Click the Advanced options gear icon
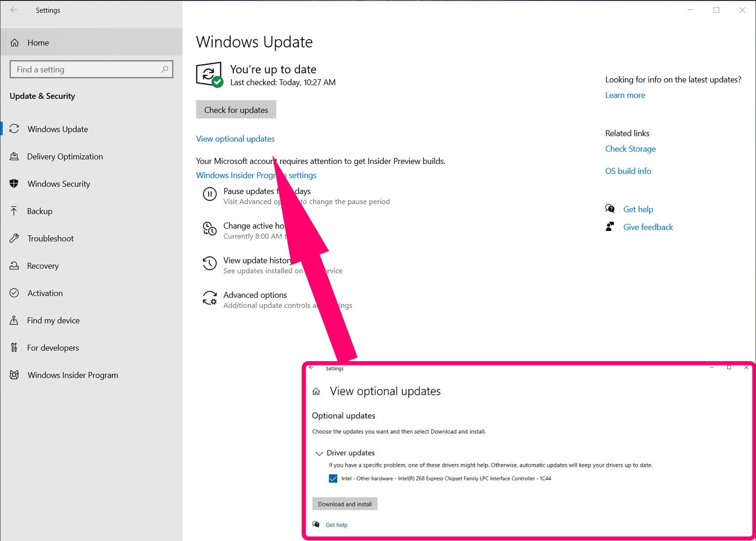Image resolution: width=756 pixels, height=541 pixels. tap(210, 298)
